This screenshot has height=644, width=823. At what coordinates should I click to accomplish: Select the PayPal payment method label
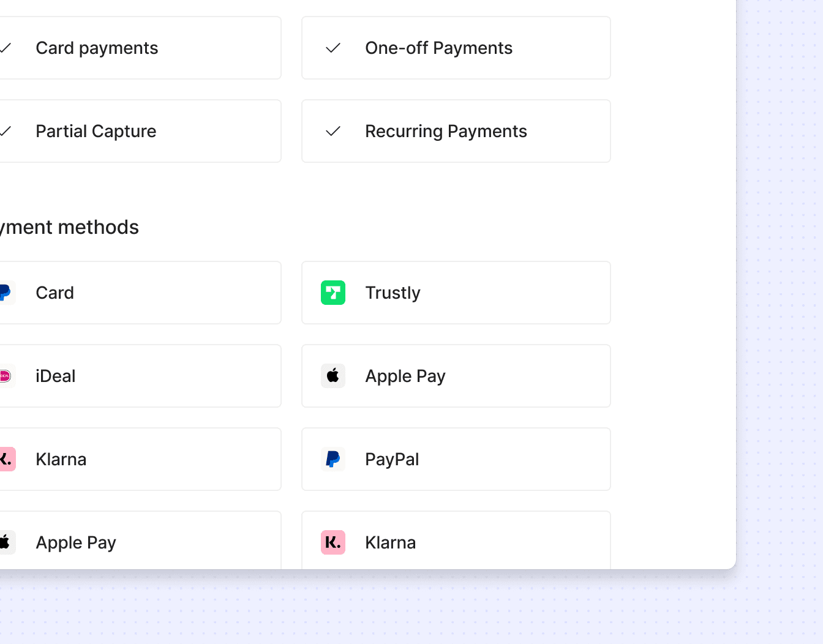392,459
